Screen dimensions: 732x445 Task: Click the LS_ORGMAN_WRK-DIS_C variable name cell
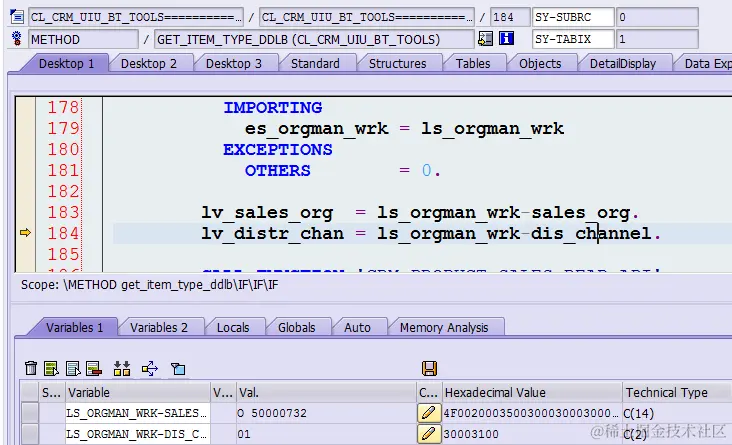coord(137,434)
